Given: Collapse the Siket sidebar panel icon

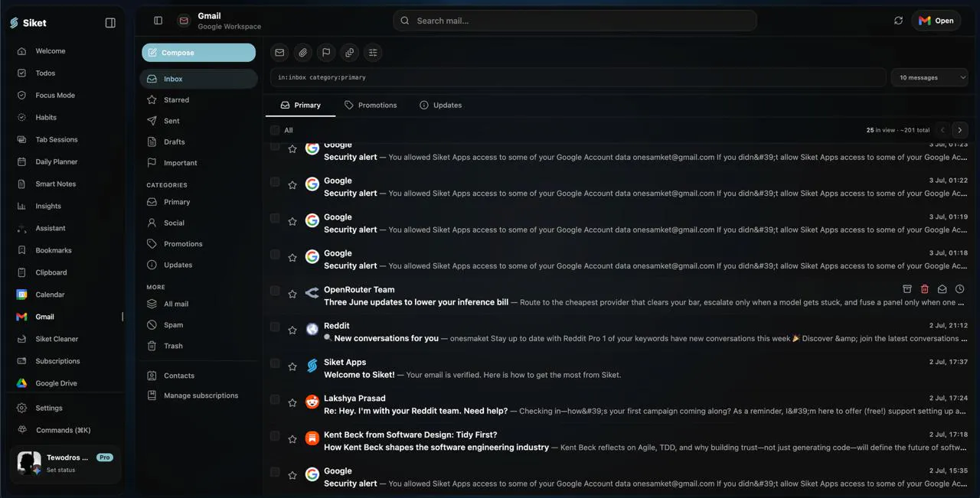Looking at the screenshot, I should coord(110,23).
